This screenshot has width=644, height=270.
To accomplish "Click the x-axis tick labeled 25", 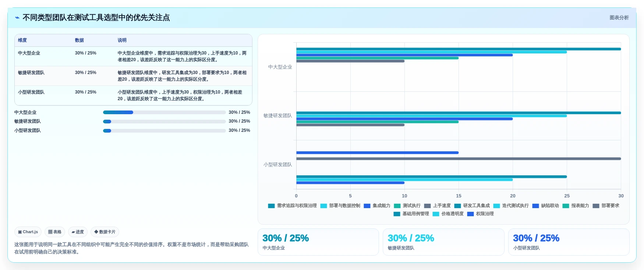I will tap(567, 196).
